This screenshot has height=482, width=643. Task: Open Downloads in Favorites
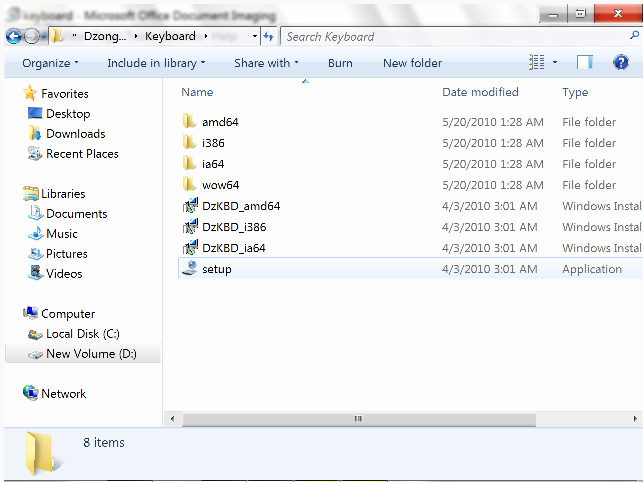click(75, 134)
